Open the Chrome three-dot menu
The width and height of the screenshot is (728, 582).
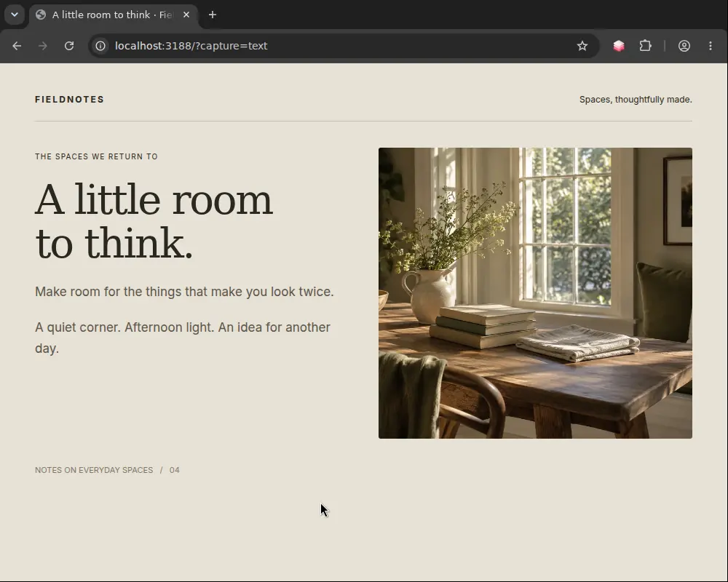click(711, 46)
